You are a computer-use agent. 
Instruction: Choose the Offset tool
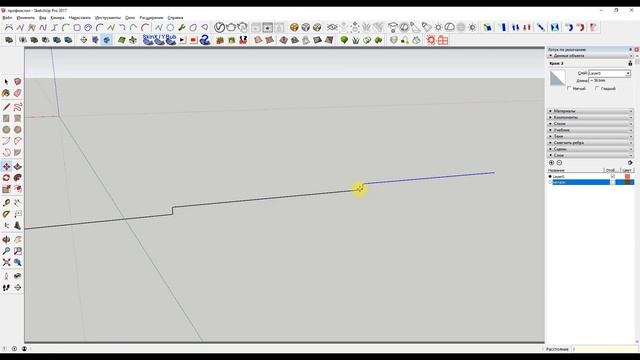click(18, 189)
